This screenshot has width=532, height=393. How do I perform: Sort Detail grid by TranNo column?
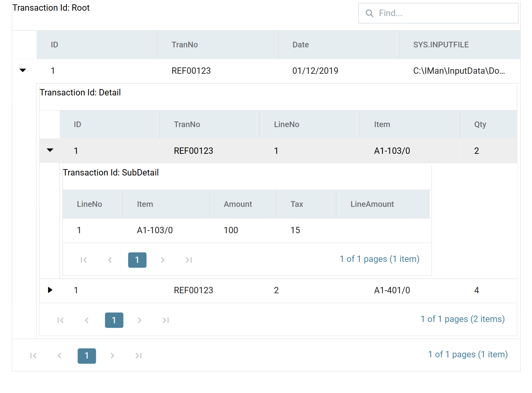pos(210,124)
